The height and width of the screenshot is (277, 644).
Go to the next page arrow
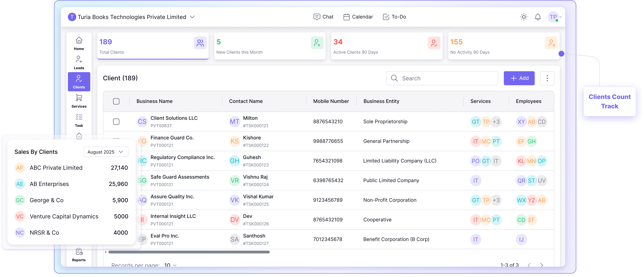[x=542, y=265]
